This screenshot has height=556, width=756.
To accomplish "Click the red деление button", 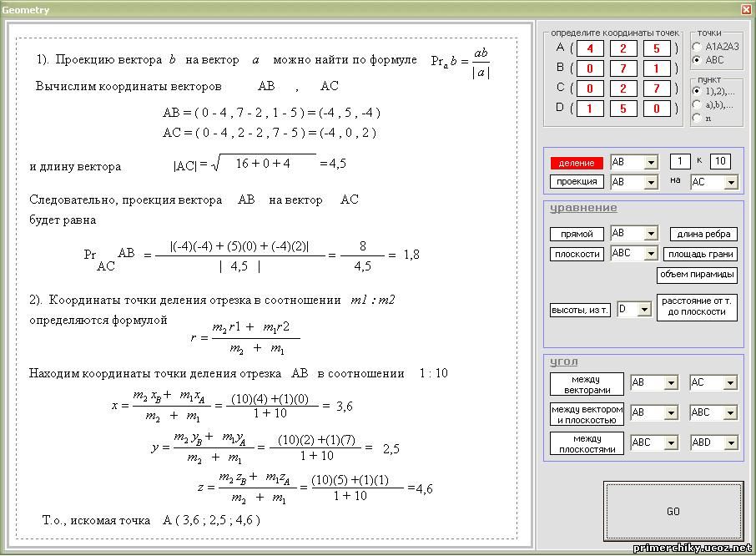I will pos(577,162).
